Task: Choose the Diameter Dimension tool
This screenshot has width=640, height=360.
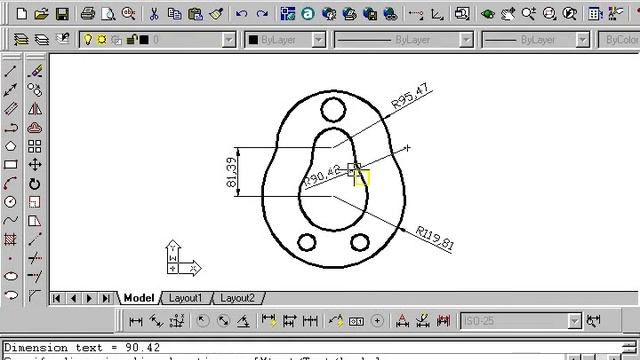Action: tap(223, 321)
